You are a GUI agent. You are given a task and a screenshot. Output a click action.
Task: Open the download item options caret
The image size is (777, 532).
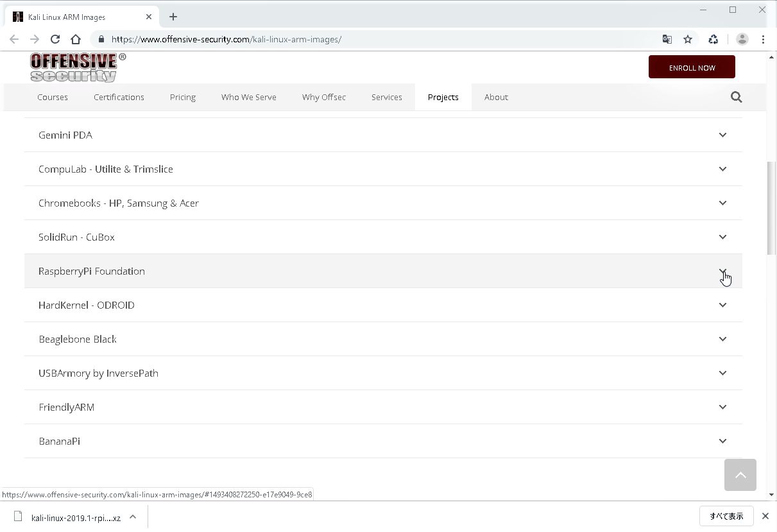tap(132, 517)
